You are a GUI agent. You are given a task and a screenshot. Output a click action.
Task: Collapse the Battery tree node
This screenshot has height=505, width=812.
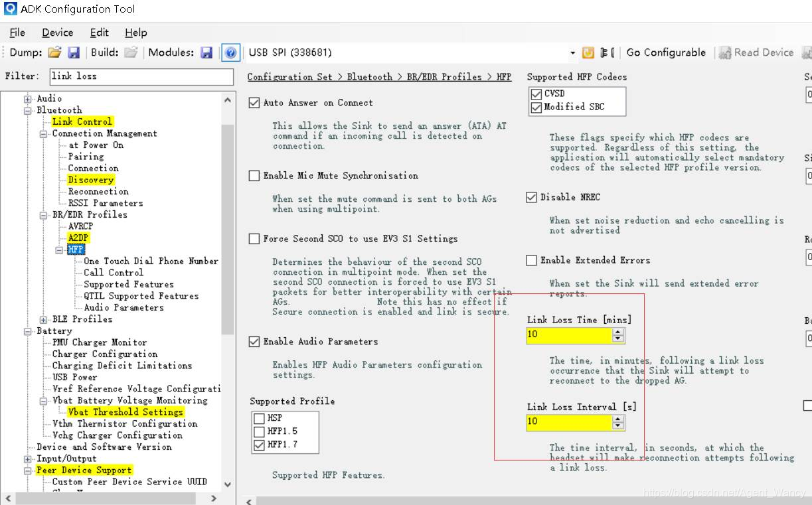[28, 330]
